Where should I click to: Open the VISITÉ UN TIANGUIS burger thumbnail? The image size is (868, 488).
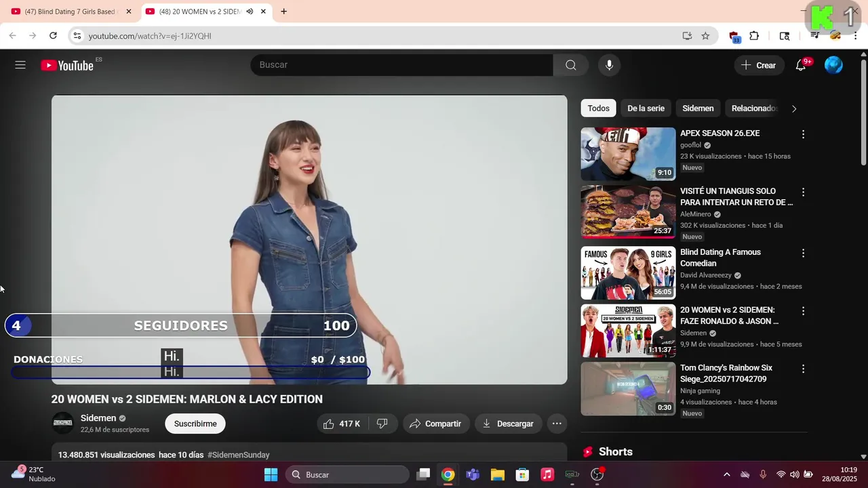coord(628,212)
